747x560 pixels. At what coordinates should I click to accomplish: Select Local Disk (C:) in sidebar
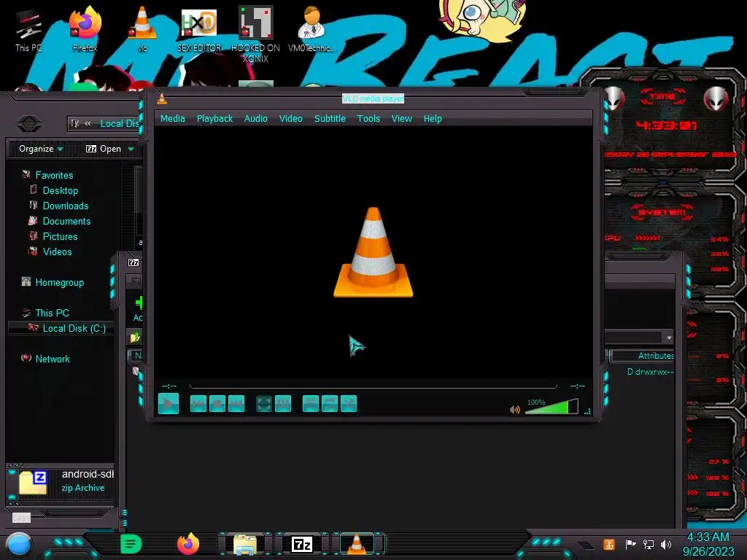pyautogui.click(x=74, y=328)
